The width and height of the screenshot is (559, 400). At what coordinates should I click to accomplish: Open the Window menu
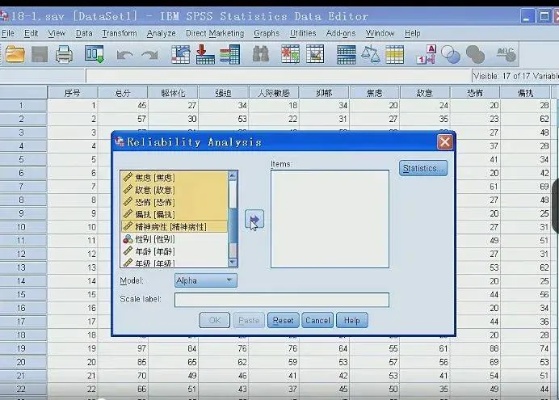pyautogui.click(x=380, y=34)
